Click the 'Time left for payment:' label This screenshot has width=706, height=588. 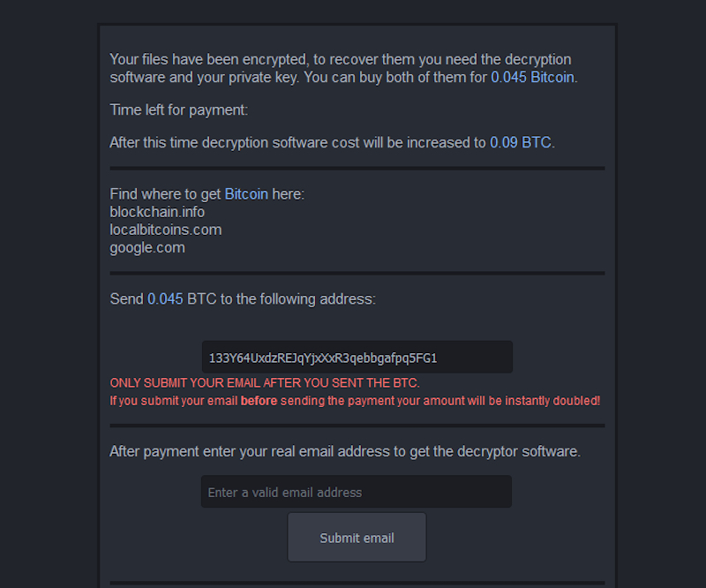(x=179, y=110)
